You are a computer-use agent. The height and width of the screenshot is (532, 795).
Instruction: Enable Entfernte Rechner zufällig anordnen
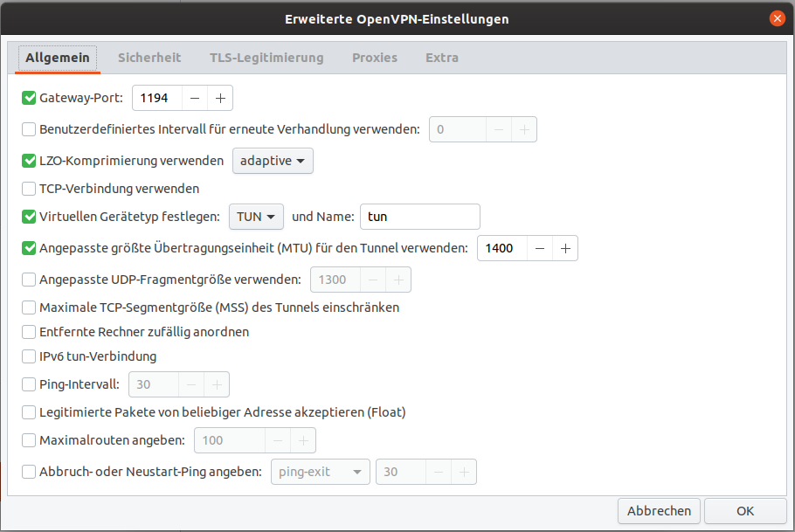29,332
